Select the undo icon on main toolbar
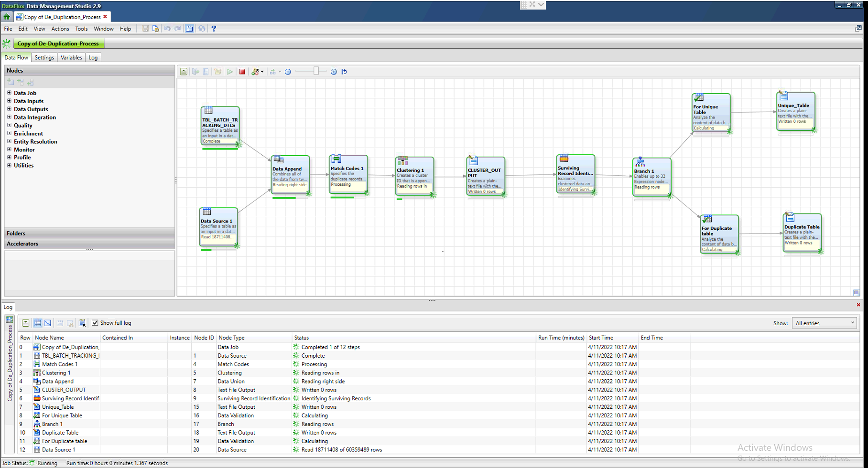This screenshot has height=468, width=868. click(167, 28)
